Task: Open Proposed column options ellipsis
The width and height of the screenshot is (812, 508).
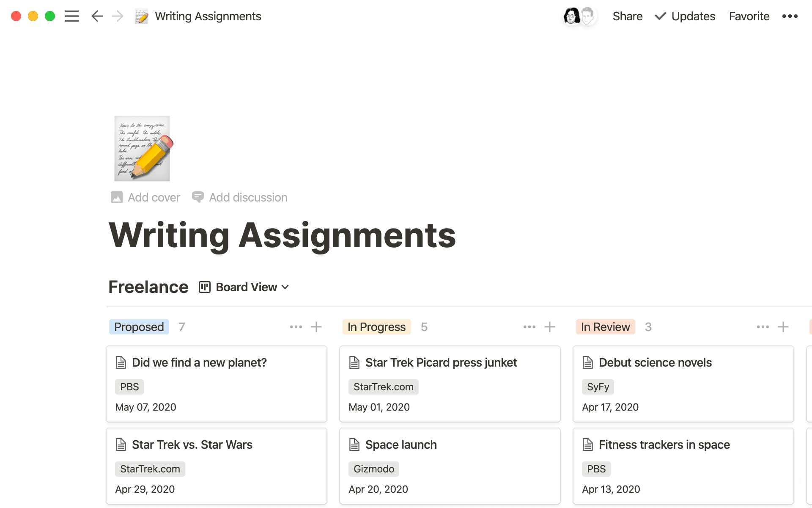Action: [296, 327]
